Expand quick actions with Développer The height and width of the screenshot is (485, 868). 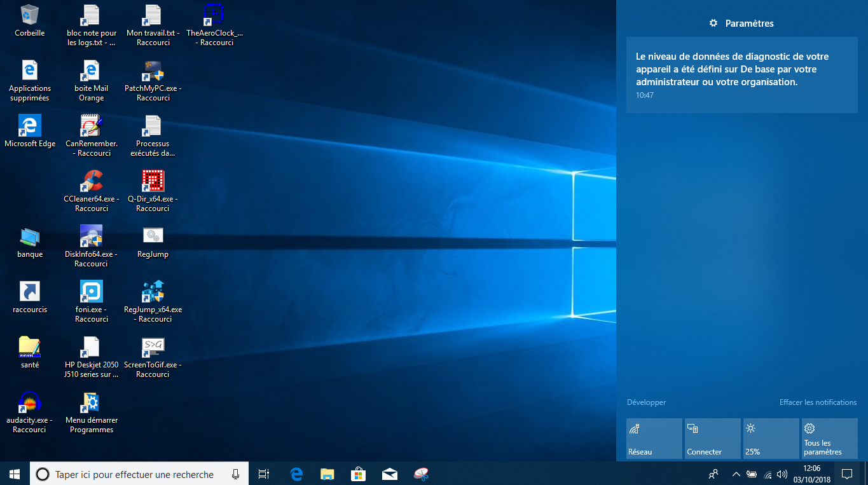[x=646, y=402]
